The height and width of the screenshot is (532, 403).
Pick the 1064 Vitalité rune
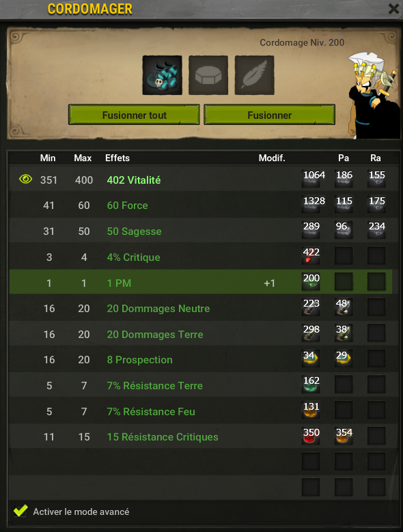click(311, 178)
